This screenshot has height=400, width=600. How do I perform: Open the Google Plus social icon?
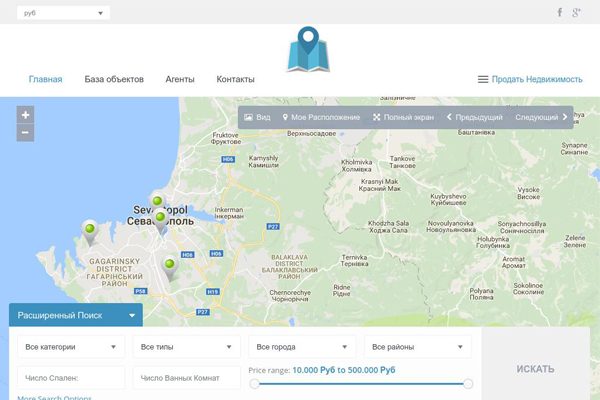point(576,12)
